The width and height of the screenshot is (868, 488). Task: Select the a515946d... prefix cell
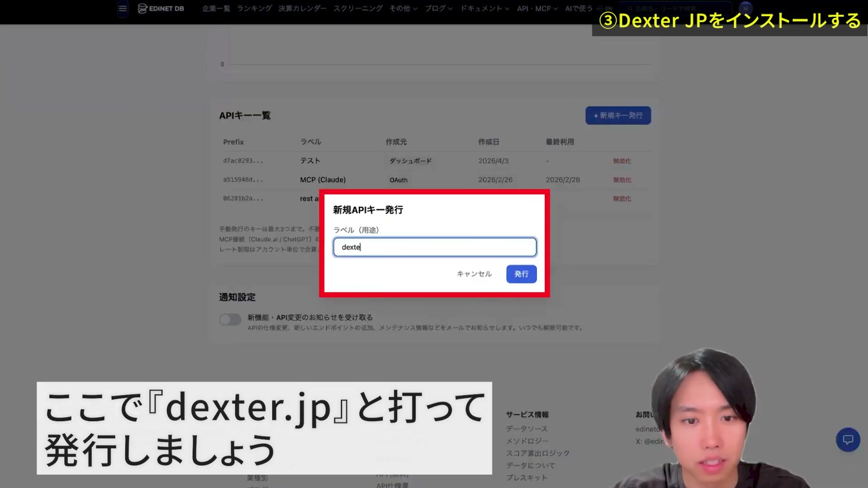point(243,180)
